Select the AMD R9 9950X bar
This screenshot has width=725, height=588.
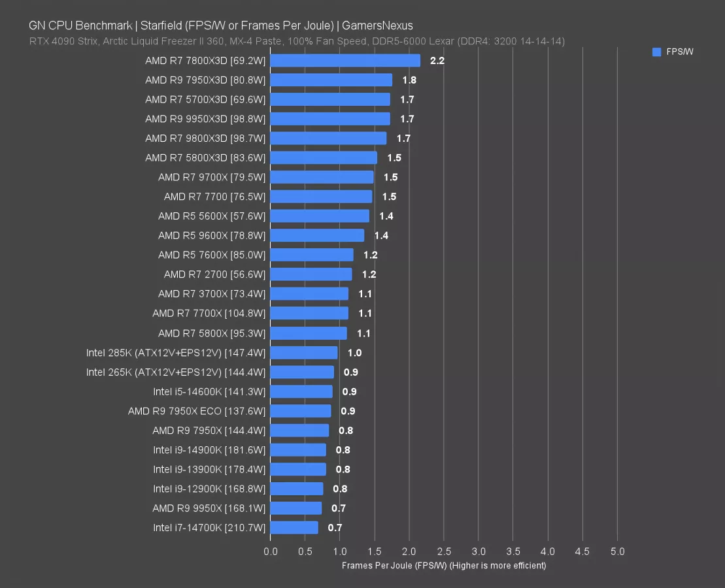tap(296, 508)
